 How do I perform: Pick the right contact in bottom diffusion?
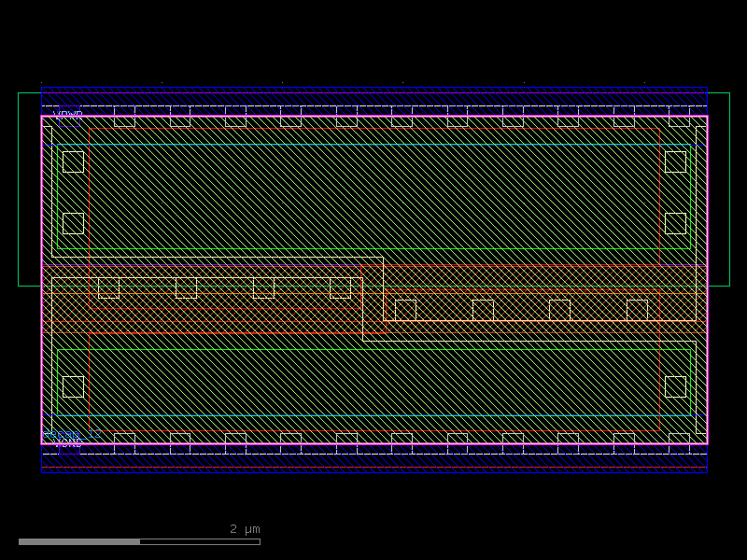pos(675,386)
